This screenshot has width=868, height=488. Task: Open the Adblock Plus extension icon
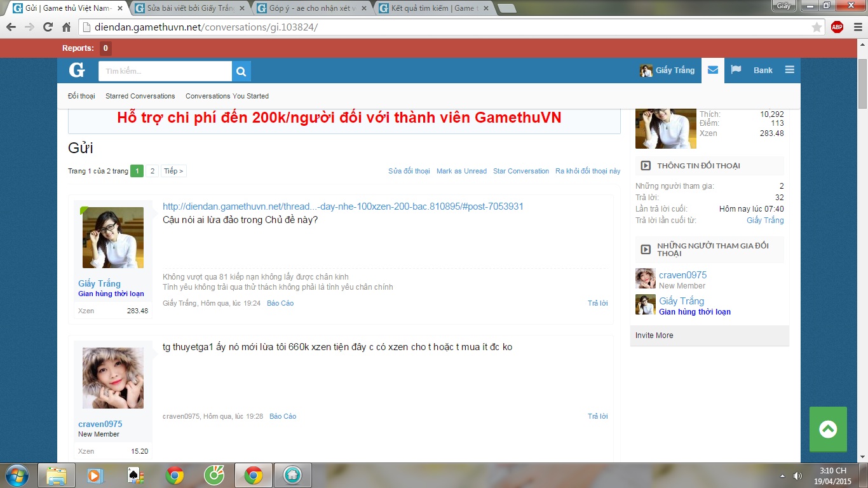[837, 27]
